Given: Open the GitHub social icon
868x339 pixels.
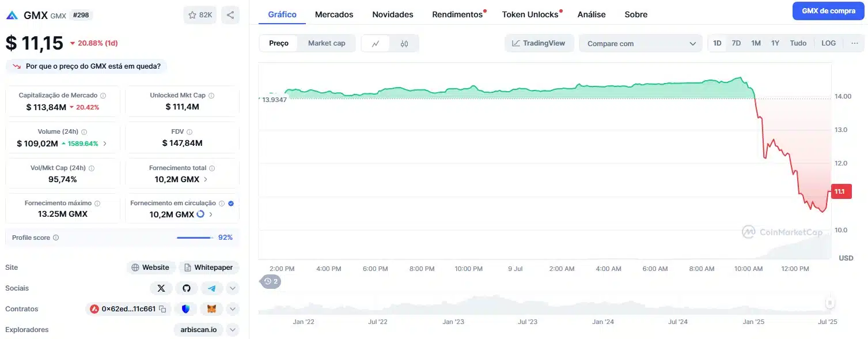Looking at the screenshot, I should [x=187, y=288].
